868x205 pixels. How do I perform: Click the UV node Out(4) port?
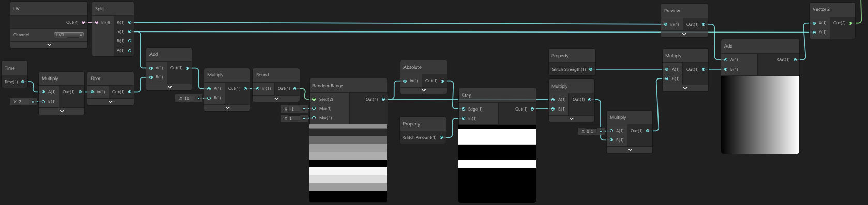coord(83,22)
